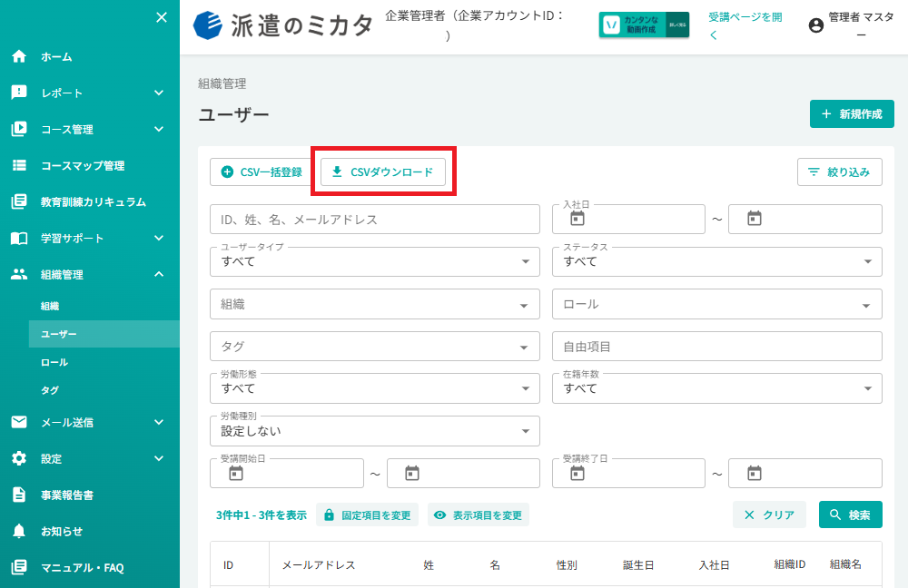The image size is (908, 588).
Task: Open the ロール filter dropdown
Action: [x=717, y=304]
